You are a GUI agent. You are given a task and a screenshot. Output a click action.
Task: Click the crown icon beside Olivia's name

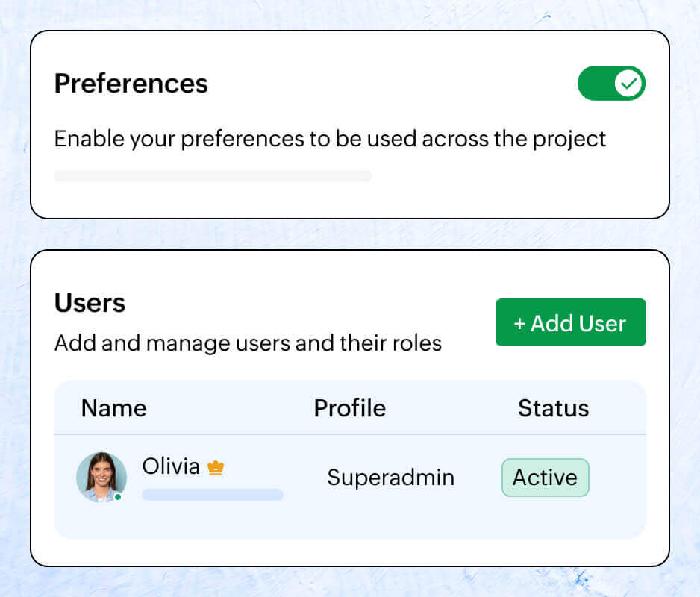[x=215, y=466]
